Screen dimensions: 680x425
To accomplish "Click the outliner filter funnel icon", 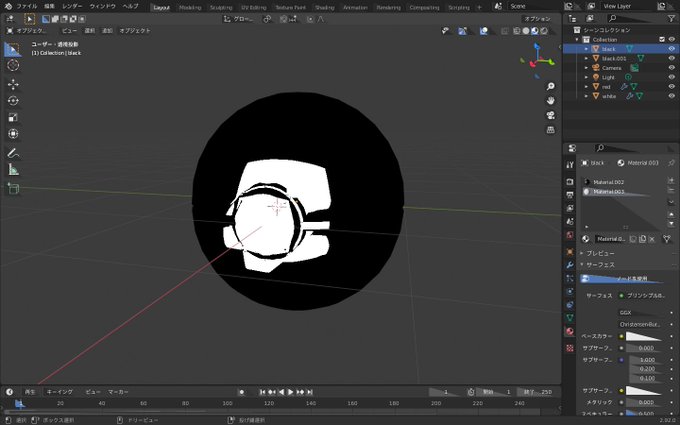I will click(x=671, y=18).
